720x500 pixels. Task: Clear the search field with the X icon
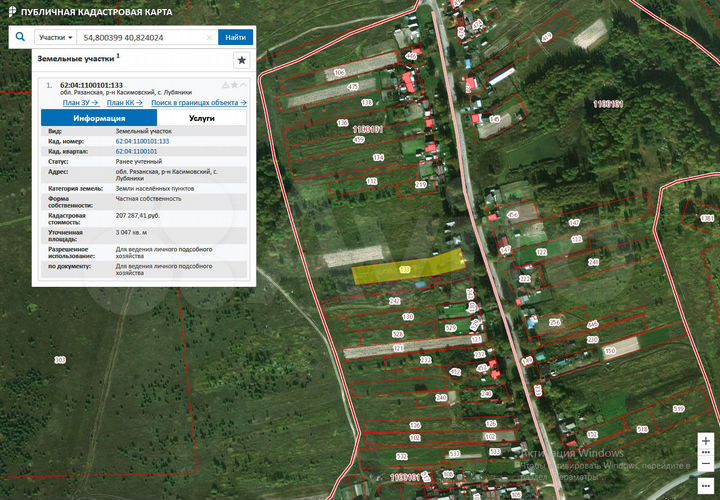(x=209, y=37)
